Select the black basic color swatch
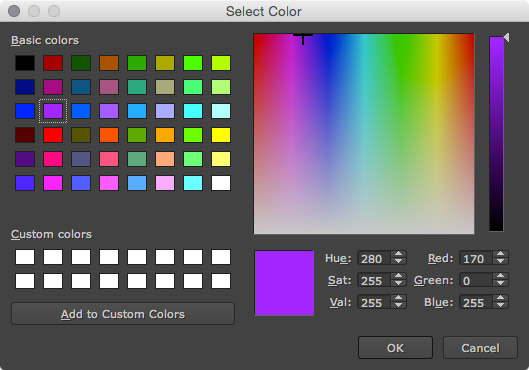 pyautogui.click(x=25, y=63)
